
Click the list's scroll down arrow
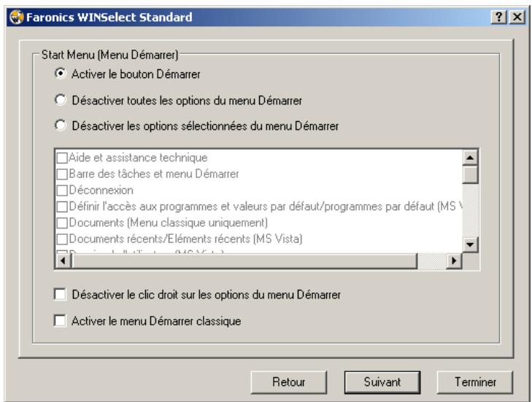pos(470,244)
